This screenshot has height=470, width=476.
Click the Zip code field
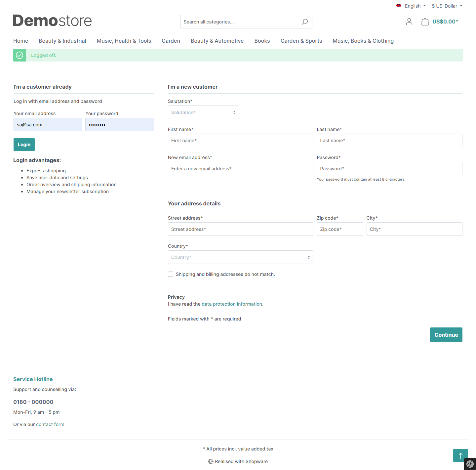[x=340, y=229]
